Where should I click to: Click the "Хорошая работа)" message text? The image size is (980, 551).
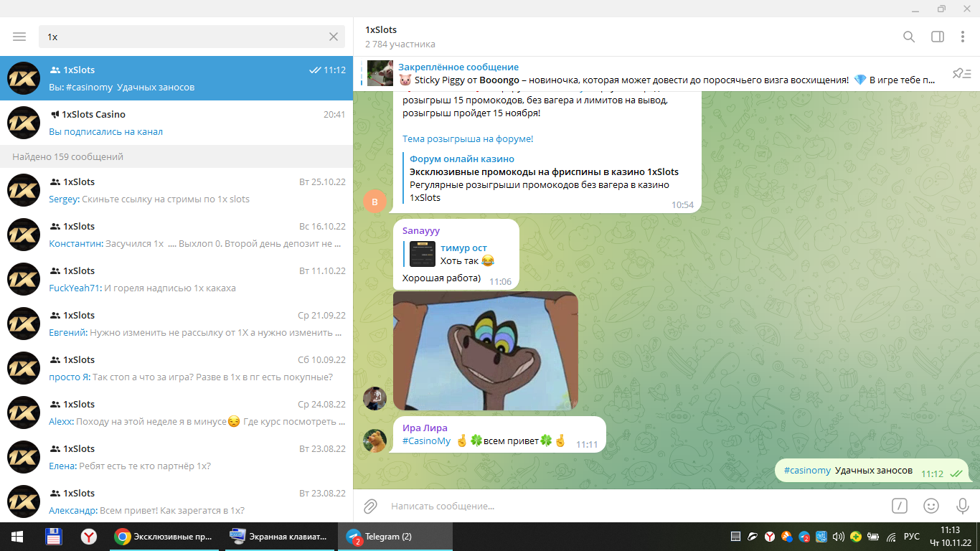tap(441, 278)
